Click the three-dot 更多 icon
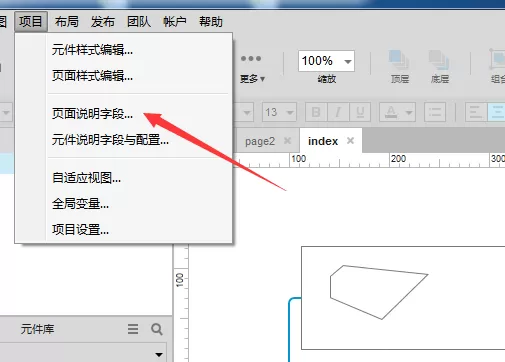The image size is (505, 362). click(251, 59)
